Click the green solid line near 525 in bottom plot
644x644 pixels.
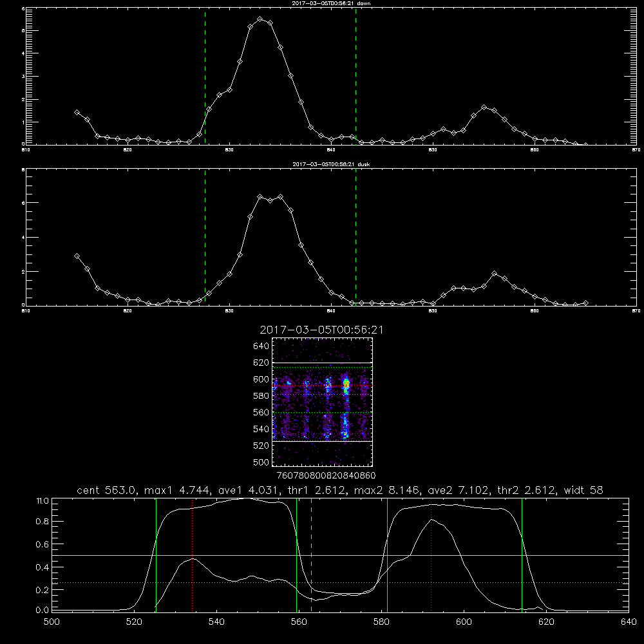coord(156,554)
